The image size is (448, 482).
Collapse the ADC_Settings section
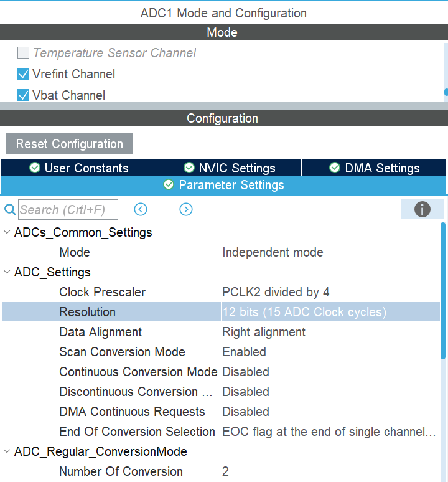(x=7, y=272)
